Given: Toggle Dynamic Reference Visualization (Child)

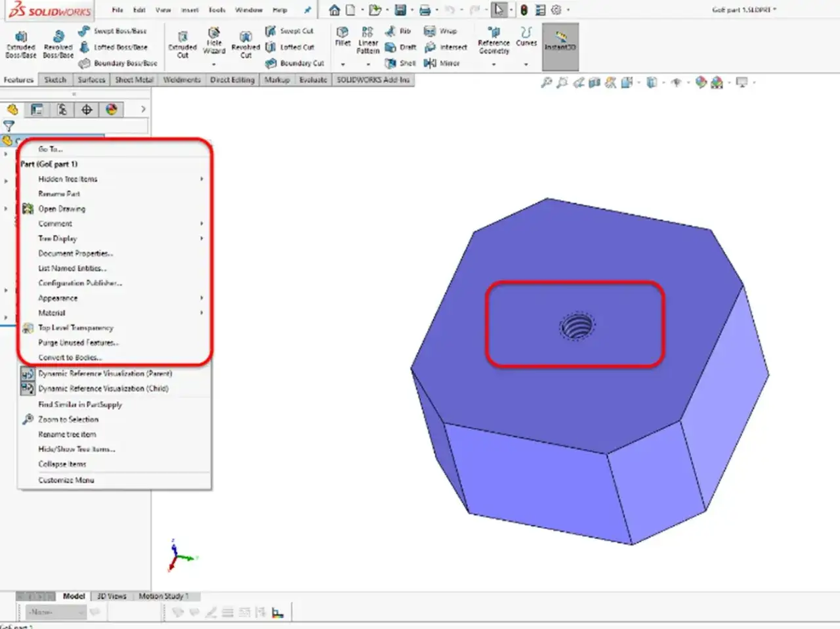Looking at the screenshot, I should point(104,389).
